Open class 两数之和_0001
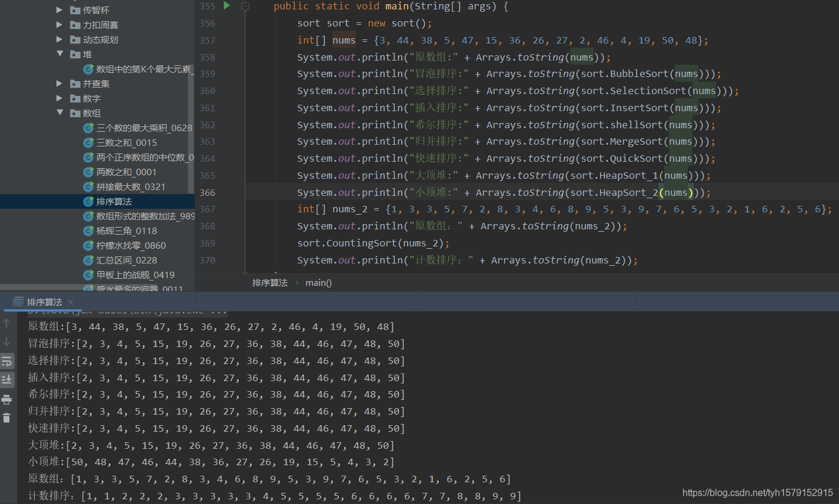Image resolution: width=839 pixels, height=504 pixels. coord(126,172)
